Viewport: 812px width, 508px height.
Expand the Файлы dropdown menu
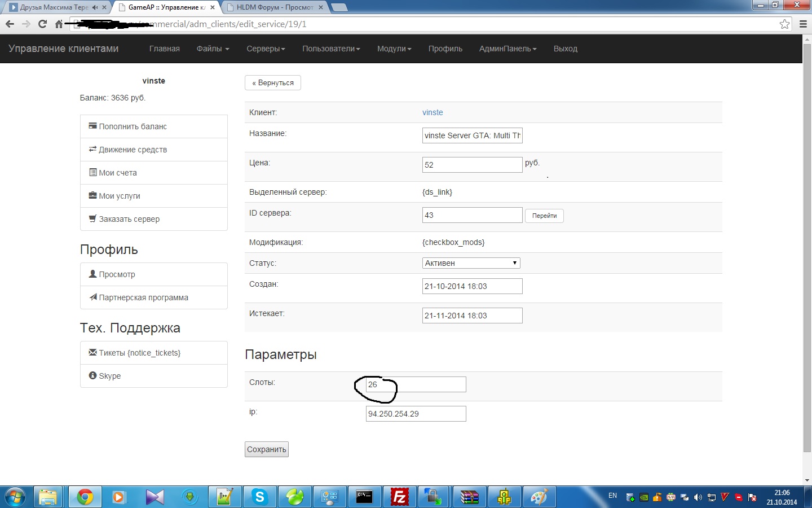pyautogui.click(x=213, y=49)
